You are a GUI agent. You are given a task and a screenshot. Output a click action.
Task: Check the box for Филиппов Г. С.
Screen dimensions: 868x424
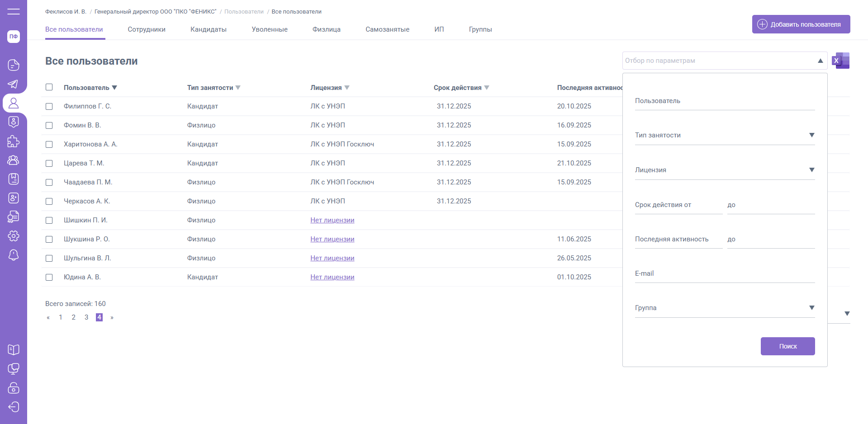(x=49, y=106)
